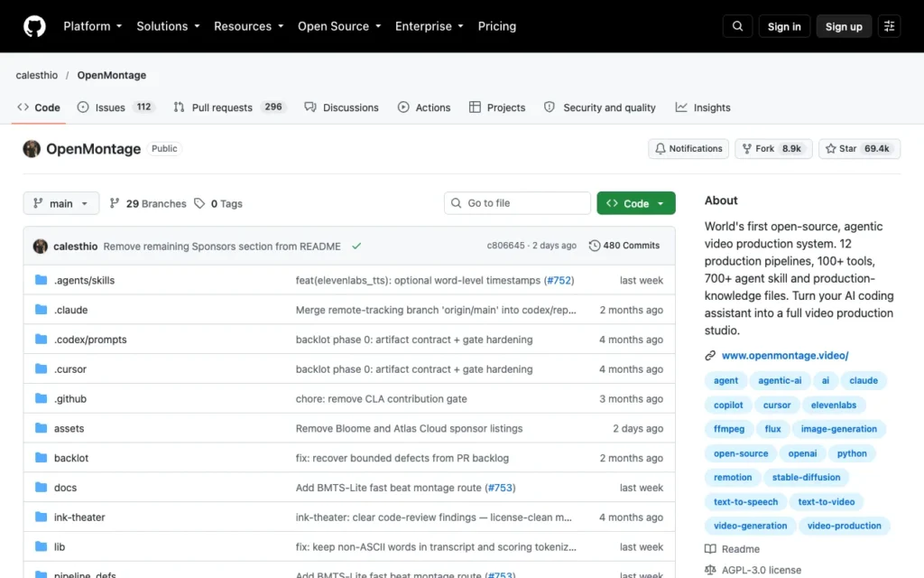924x578 pixels.
Task: Open the OpenMontage breadcrumb repository link
Action: click(111, 76)
